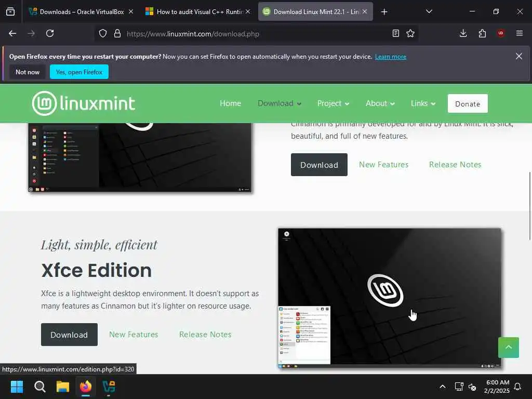Image resolution: width=532 pixels, height=399 pixels.
Task: Switch to Downloads – Oracle VirtualBox tab
Action: pos(82,11)
